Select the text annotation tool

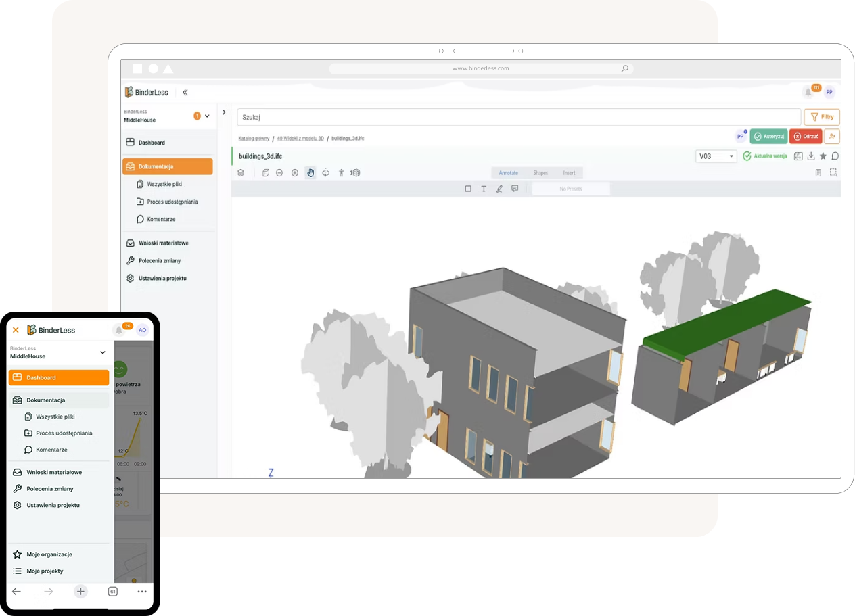(484, 189)
